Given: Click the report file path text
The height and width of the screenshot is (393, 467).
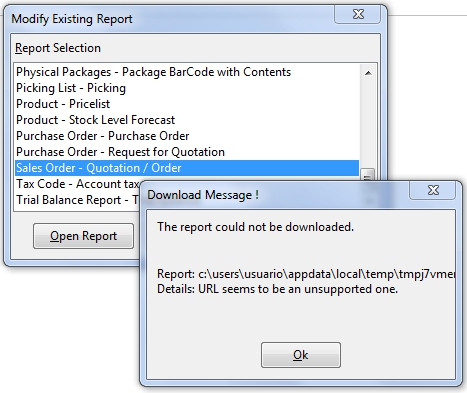Looking at the screenshot, I should [306, 274].
